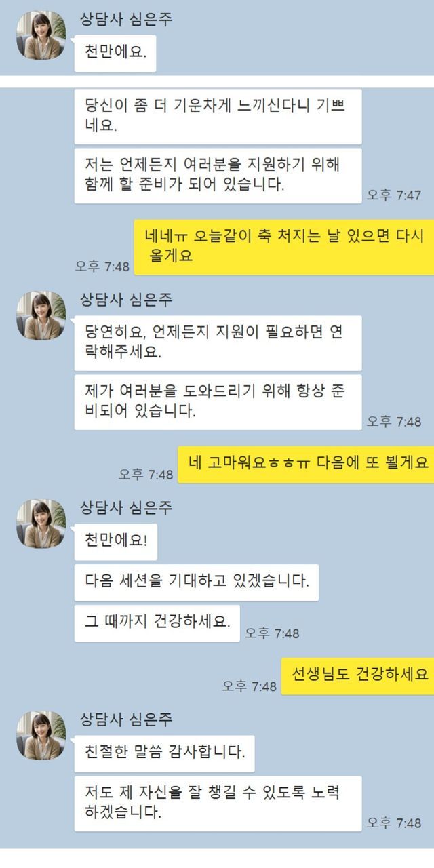The width and height of the screenshot is (434, 868).
Task: Select the bubble 친절한 말씀 감사합니다
Action: pos(164,753)
